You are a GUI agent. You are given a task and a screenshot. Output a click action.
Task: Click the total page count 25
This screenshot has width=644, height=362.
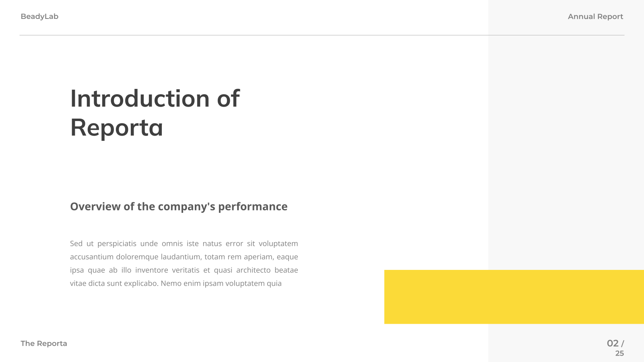click(619, 354)
